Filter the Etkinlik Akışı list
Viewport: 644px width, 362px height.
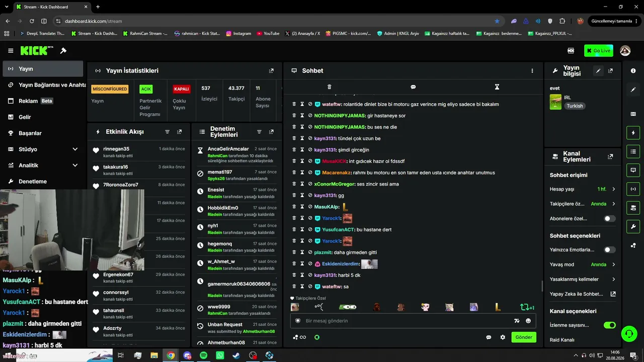coord(167,132)
